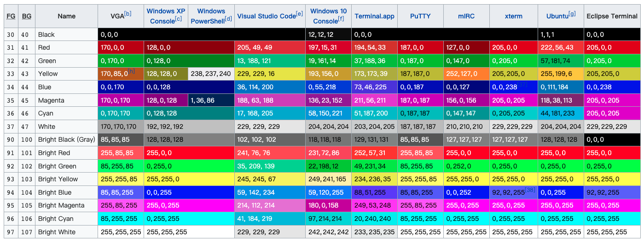The height and width of the screenshot is (243, 644).
Task: Select Windows 10 Black swatch 12, 12, 12
Action: click(328, 35)
